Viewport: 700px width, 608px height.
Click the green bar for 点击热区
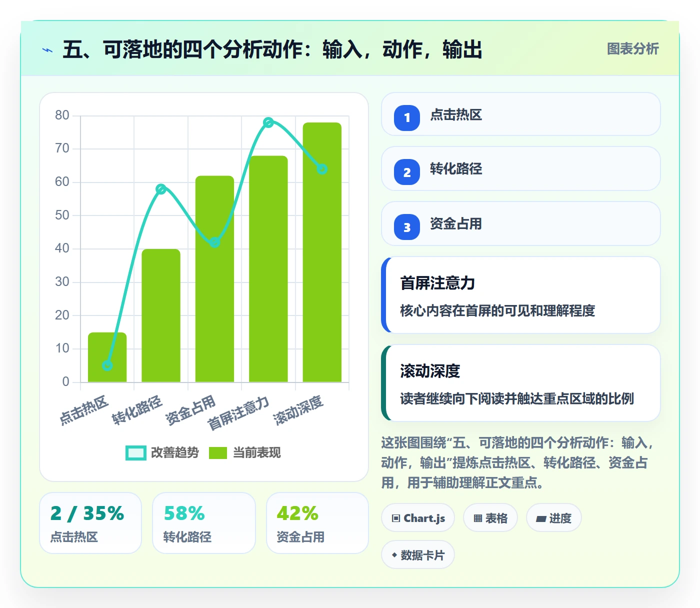[x=107, y=357]
